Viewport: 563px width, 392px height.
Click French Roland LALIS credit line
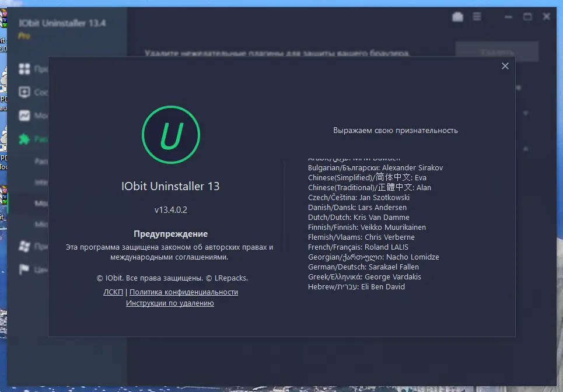(358, 247)
